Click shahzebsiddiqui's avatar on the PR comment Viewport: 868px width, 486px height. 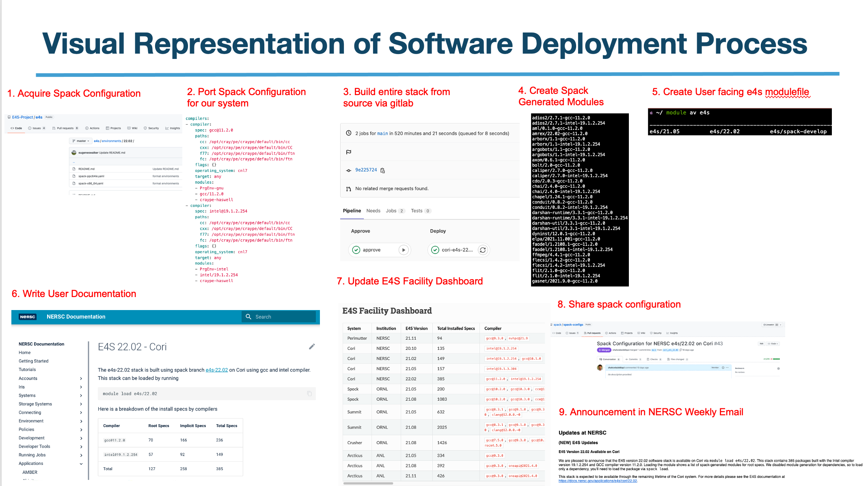(600, 367)
